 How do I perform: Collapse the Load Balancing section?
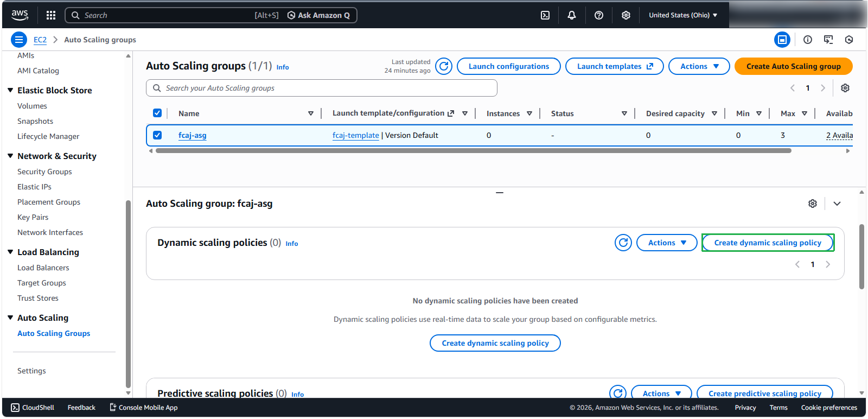[10, 252]
